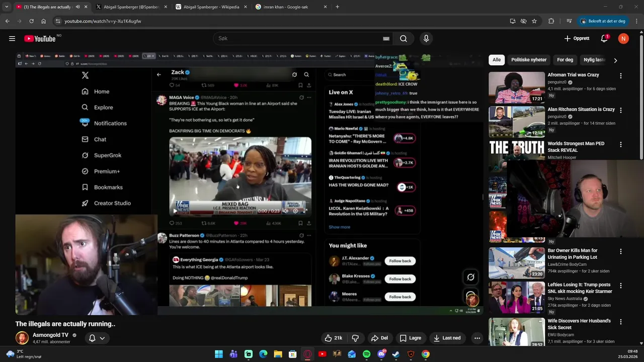644x362 pixels.
Task: Save the video with Lagre button
Action: [x=410, y=338]
